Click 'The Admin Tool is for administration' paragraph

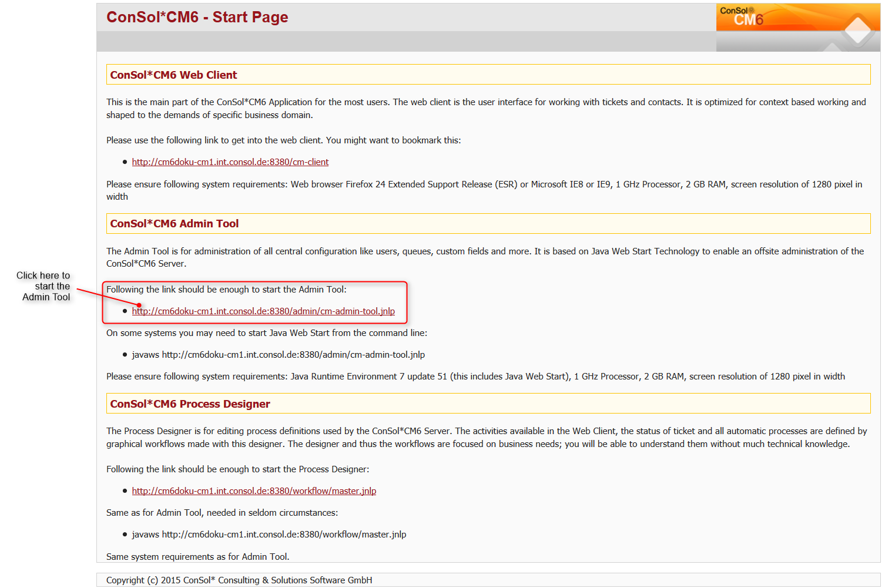click(485, 257)
